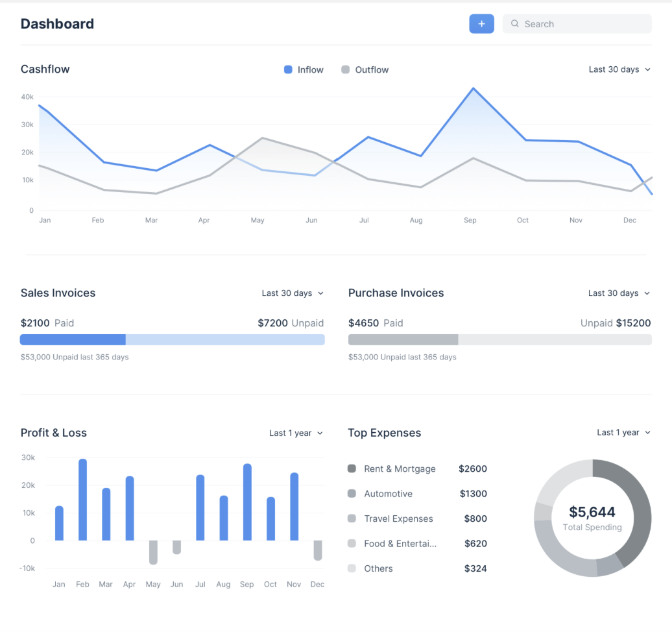This screenshot has height=632, width=672.
Task: Focus the Search input field
Action: [577, 24]
